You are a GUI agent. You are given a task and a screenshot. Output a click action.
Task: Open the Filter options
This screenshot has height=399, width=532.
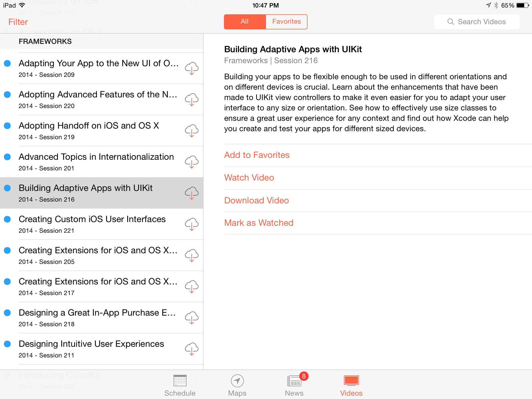[x=18, y=22]
